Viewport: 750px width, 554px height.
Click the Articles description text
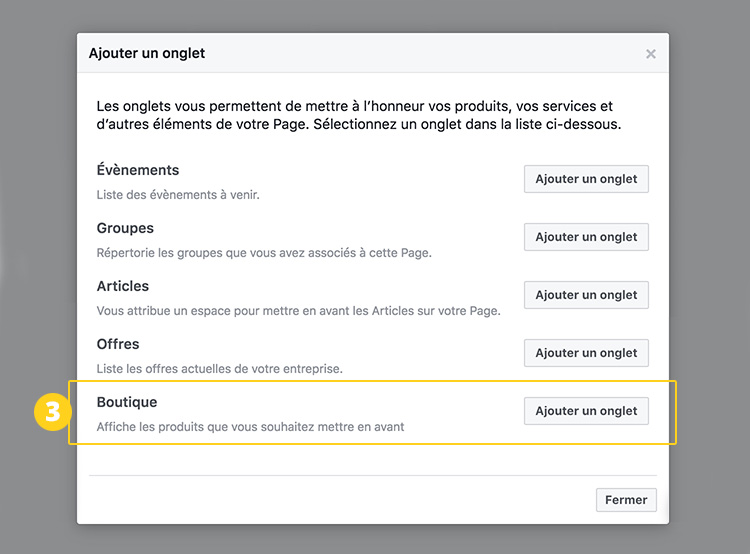(x=298, y=311)
